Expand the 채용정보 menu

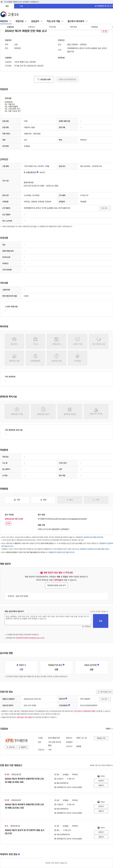pyautogui.click(x=6, y=21)
